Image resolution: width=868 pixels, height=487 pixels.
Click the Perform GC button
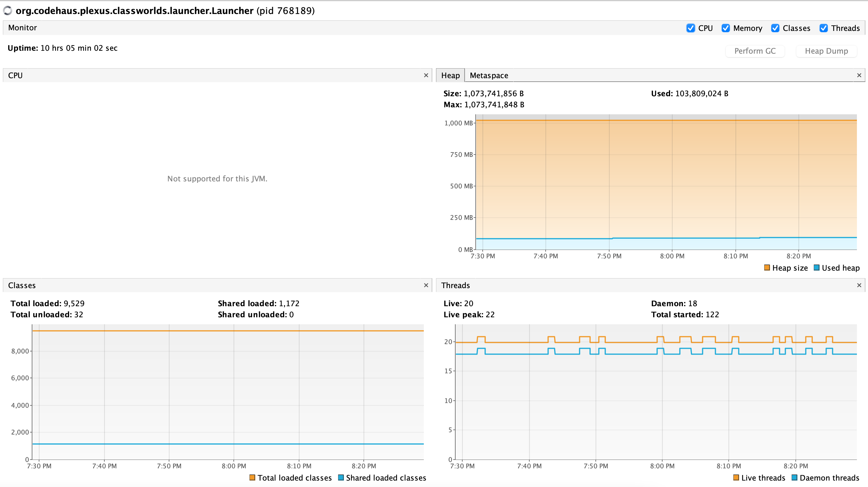(755, 51)
